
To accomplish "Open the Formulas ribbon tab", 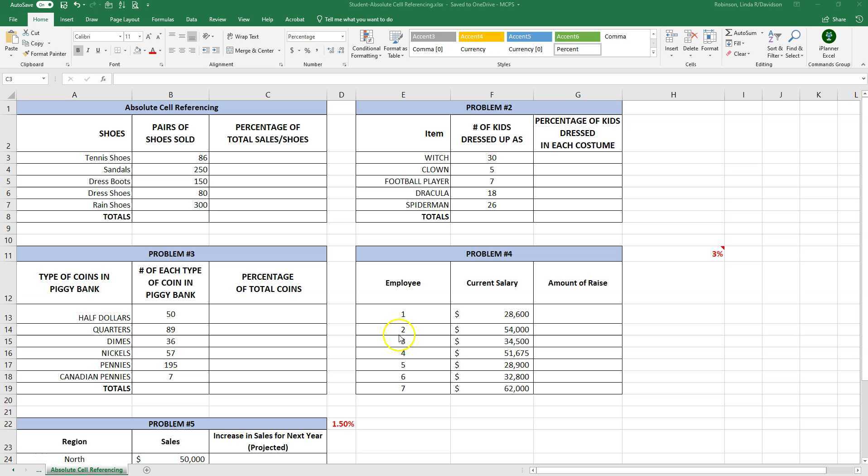I will (x=163, y=19).
